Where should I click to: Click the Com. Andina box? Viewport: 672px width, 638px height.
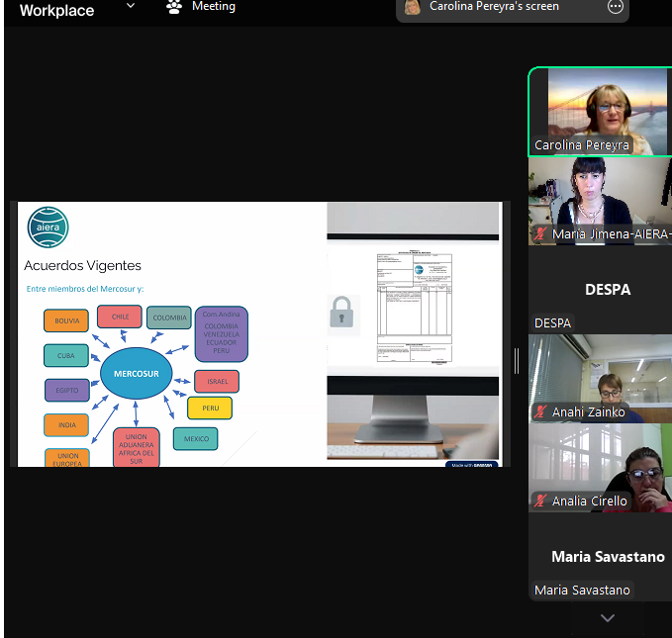[x=221, y=333]
